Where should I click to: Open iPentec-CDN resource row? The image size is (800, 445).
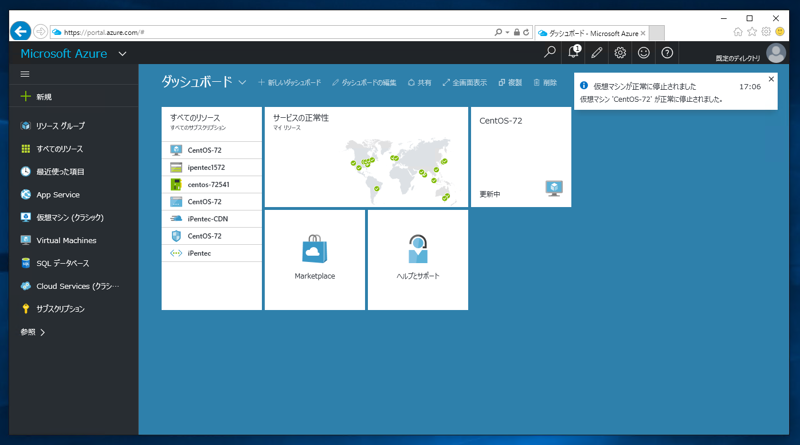212,219
